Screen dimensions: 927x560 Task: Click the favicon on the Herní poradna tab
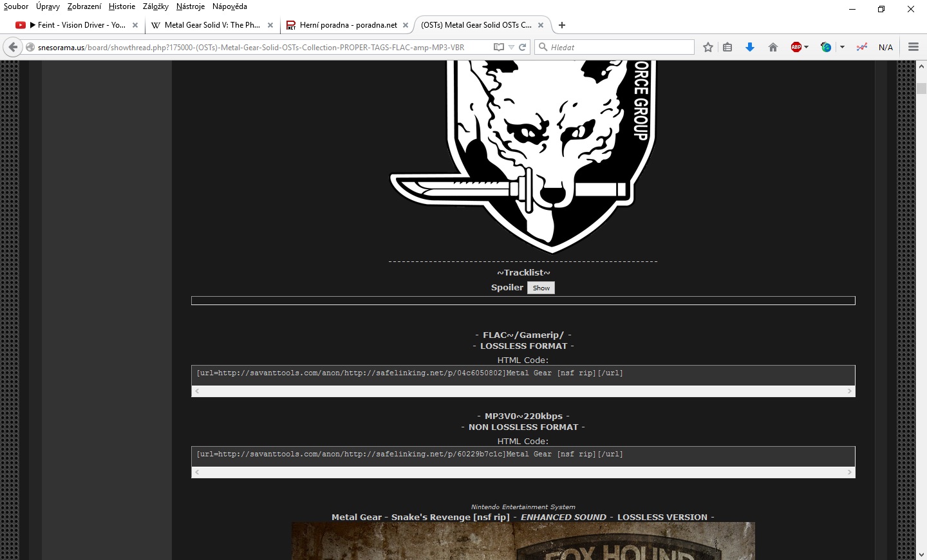point(291,25)
